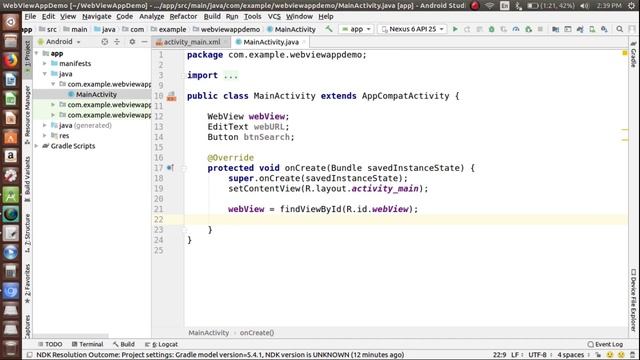Click the yellow inspection indicator top right of editor
This screenshot has height=360, width=640.
624,53
